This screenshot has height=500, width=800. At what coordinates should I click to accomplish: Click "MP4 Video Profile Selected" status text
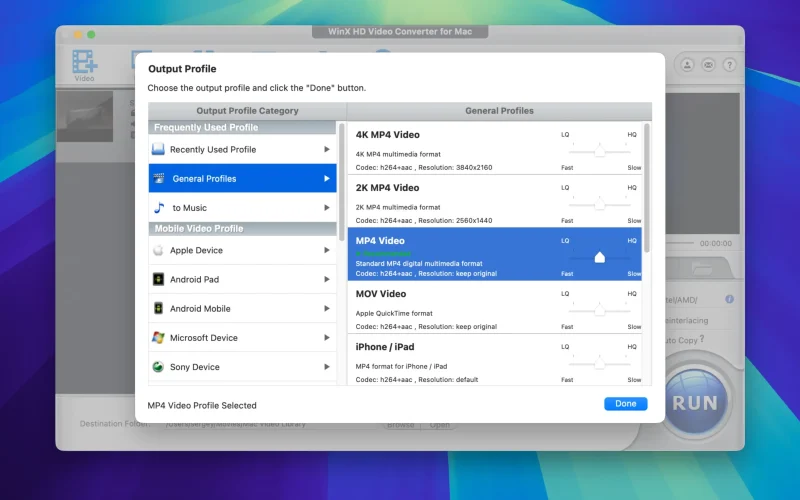[202, 406]
